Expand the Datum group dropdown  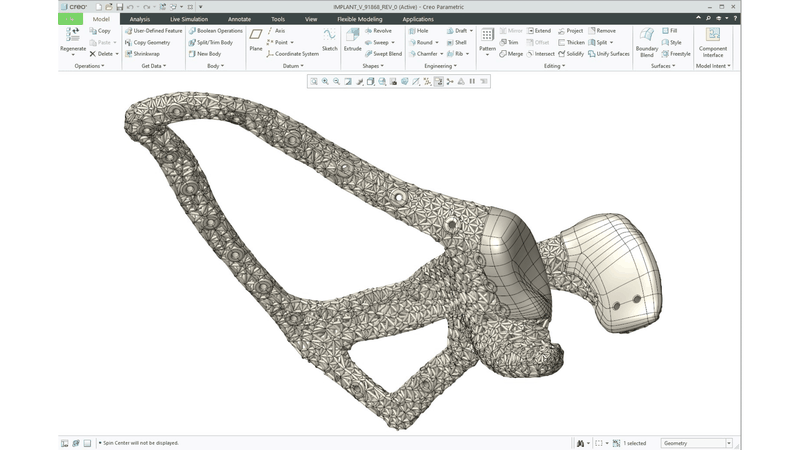tap(293, 66)
